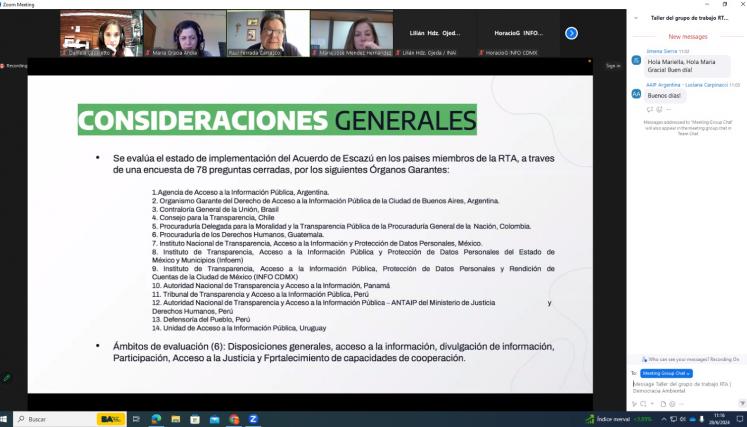Image resolution: width=747 pixels, height=427 pixels.
Task: Open Meeting Group Chat recipient dropdown
Action: (x=666, y=373)
